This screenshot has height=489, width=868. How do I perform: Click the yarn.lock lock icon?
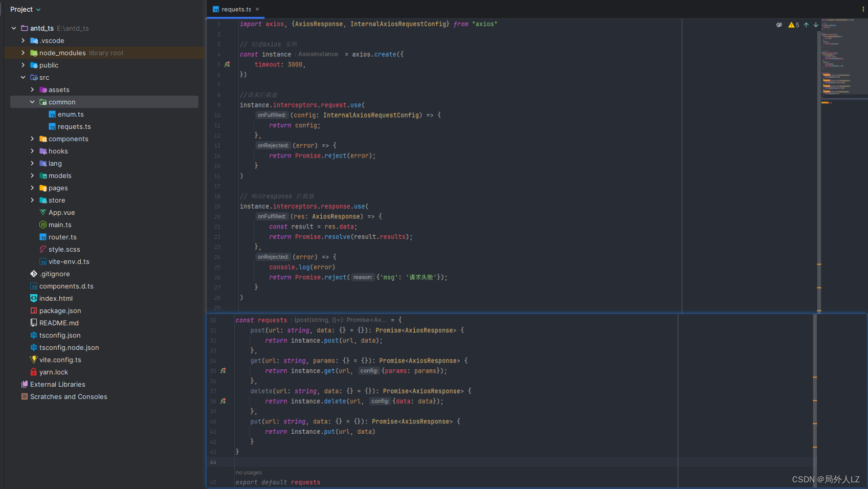pos(34,372)
